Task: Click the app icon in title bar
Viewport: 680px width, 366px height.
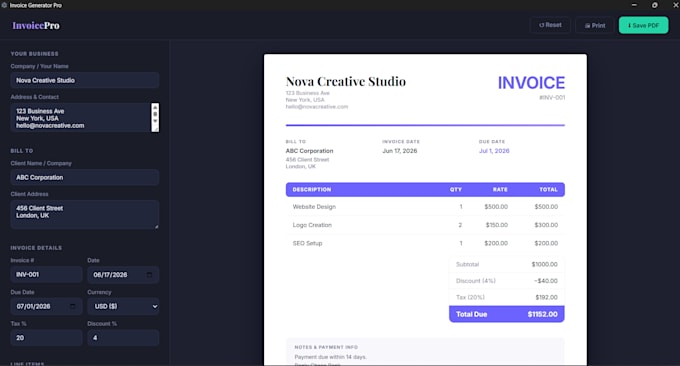Action: click(4, 5)
